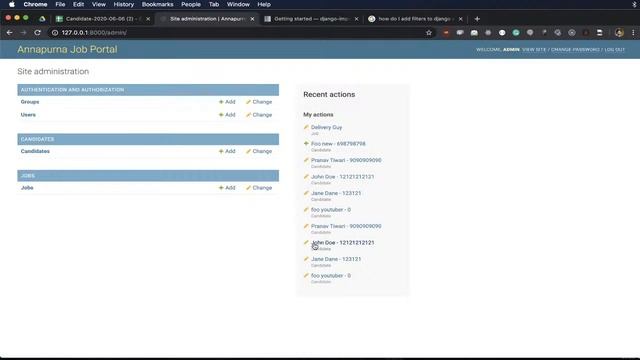This screenshot has height=360, width=640.
Task: Click Change for Groups
Action: tap(259, 102)
